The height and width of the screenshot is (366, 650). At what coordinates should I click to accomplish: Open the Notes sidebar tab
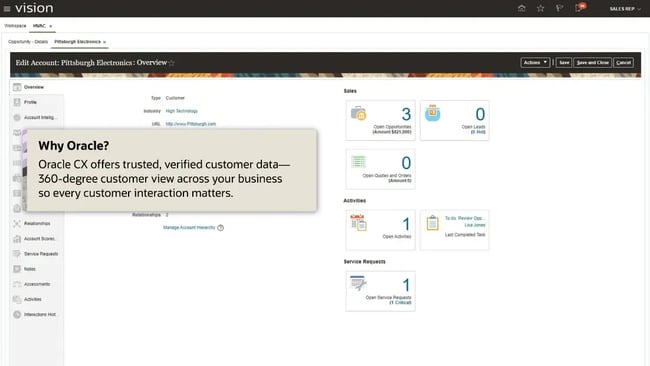click(x=29, y=269)
